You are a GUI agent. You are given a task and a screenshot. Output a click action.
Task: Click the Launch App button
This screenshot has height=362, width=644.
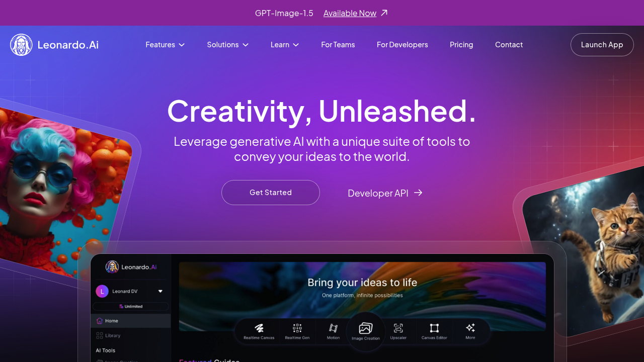602,45
